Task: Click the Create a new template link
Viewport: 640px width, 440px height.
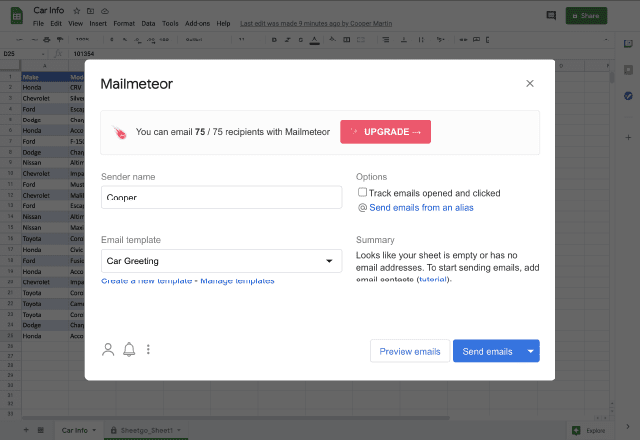Action: [x=147, y=281]
